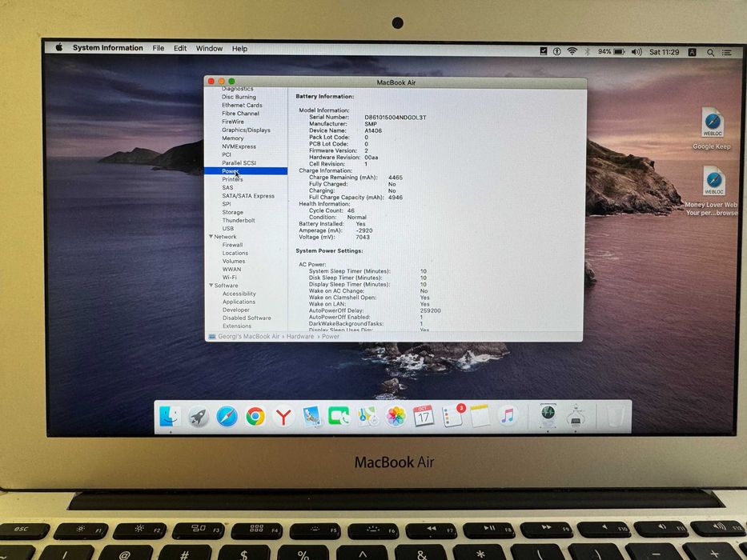Open Photos app in the Dock
Screen dimensions: 747x560
point(396,417)
